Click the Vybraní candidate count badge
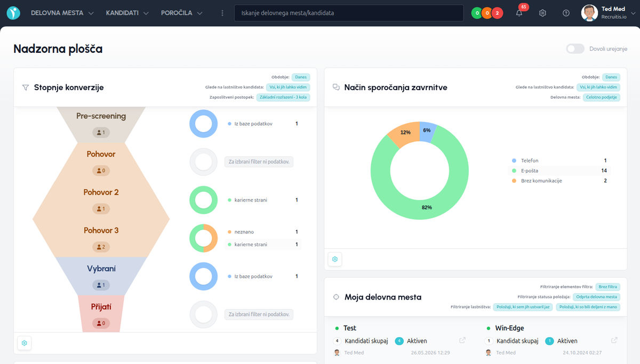The image size is (640, 364). pos(101,285)
